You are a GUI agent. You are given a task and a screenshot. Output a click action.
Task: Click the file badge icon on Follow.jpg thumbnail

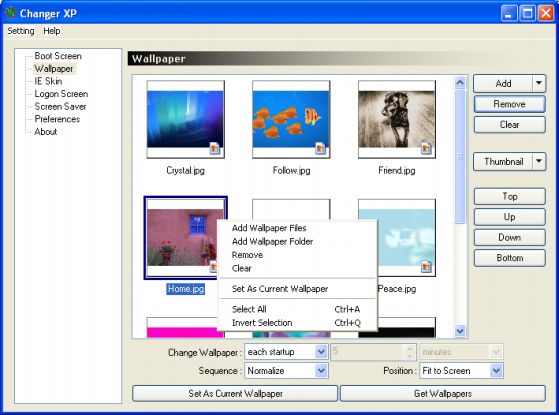(320, 148)
